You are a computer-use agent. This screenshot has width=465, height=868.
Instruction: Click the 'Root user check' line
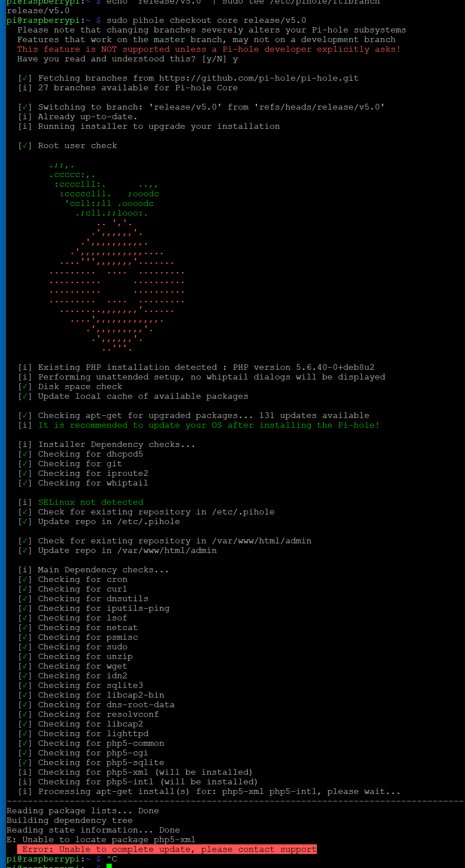click(67, 145)
